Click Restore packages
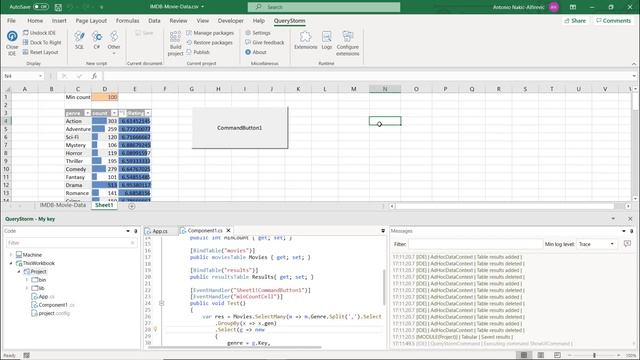This screenshot has width=640, height=360. point(209,42)
